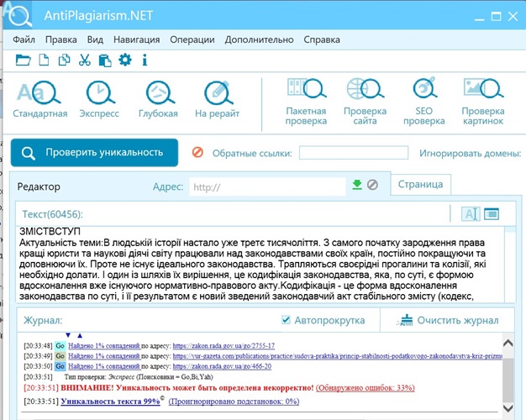Click the grey cancel icon beside address field
The image size is (526, 420).
372,185
